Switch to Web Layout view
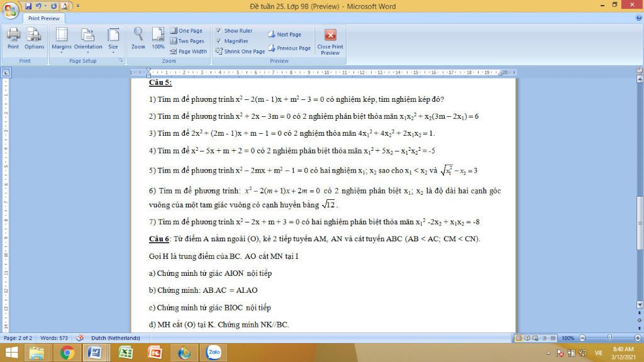Image resolution: width=644 pixels, height=362 pixels. coord(536,338)
